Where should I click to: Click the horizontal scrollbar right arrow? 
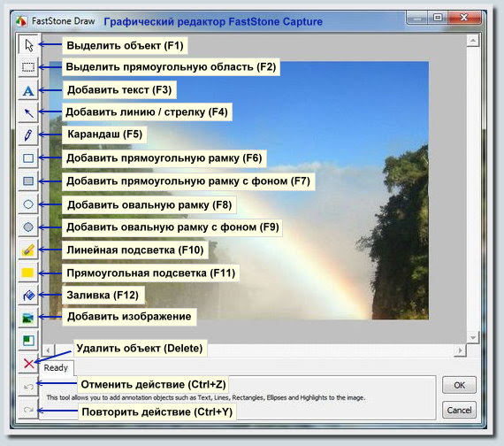point(461,350)
